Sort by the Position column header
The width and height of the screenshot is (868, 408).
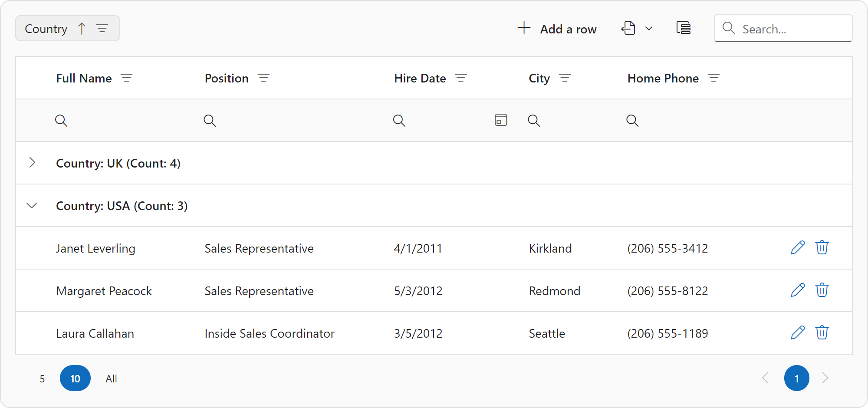point(227,78)
